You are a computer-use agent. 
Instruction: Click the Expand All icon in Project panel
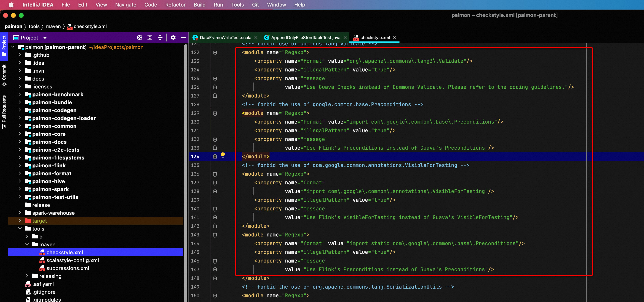pyautogui.click(x=150, y=38)
